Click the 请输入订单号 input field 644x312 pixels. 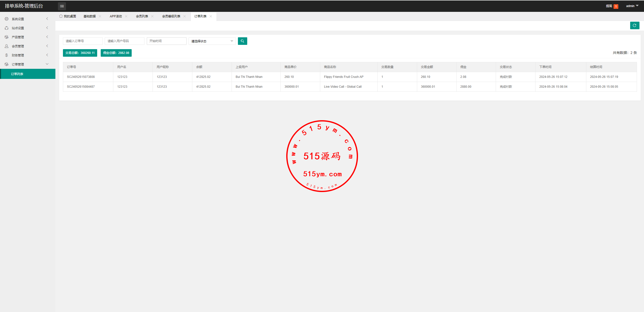pos(83,41)
